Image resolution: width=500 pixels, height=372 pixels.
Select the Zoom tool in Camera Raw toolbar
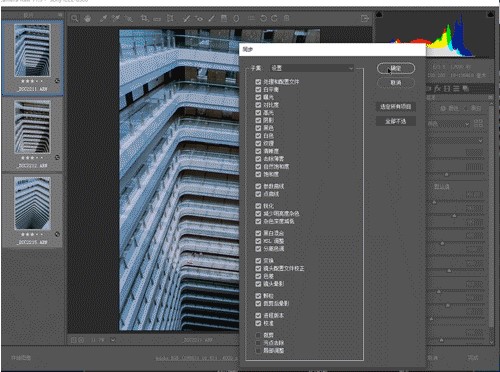click(75, 19)
